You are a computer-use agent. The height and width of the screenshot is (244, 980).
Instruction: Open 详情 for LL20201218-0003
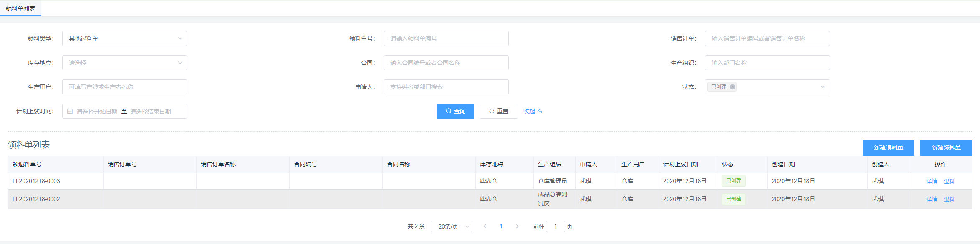click(932, 181)
